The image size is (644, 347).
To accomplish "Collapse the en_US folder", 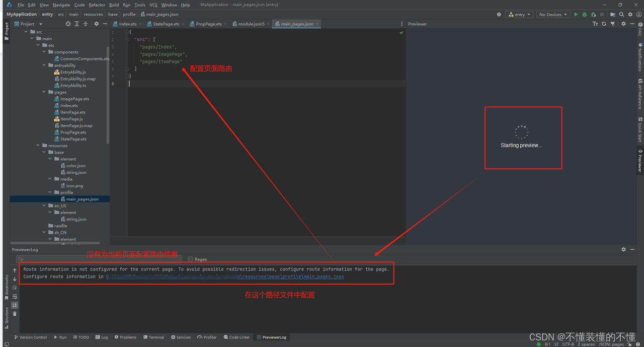I will (44, 205).
